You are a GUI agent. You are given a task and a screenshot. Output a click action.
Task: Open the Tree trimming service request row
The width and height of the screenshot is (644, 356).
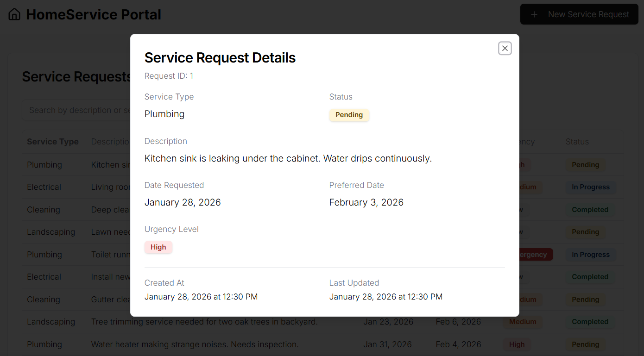click(x=323, y=322)
